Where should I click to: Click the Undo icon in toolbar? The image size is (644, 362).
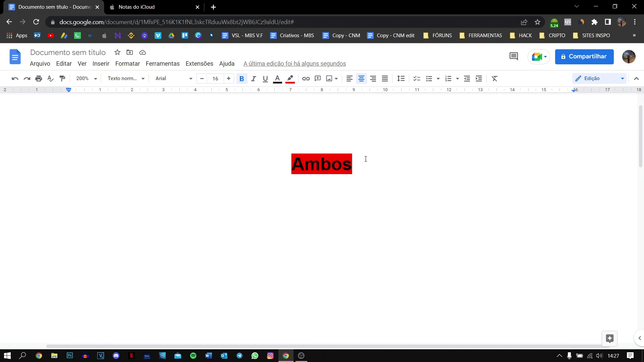(15, 78)
